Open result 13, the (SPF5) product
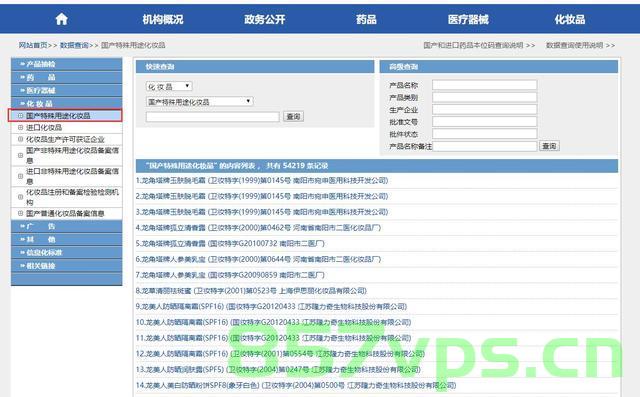The height and width of the screenshot is (397, 640). coord(278,370)
